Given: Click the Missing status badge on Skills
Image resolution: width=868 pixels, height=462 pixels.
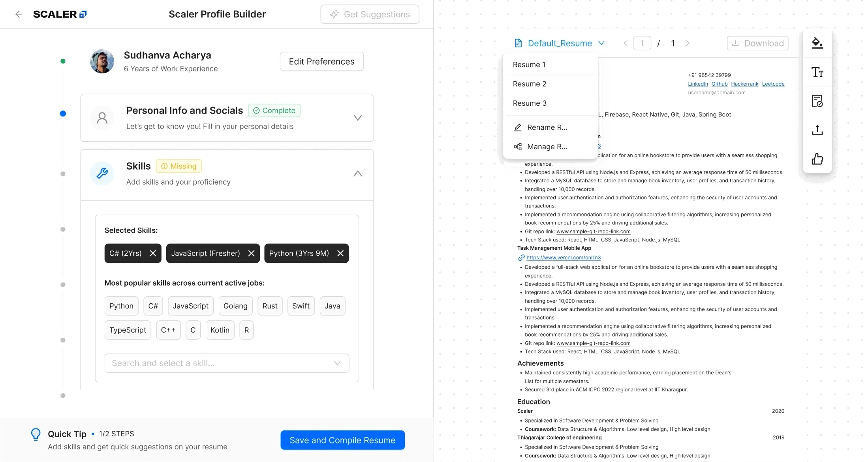Looking at the screenshot, I should 179,166.
